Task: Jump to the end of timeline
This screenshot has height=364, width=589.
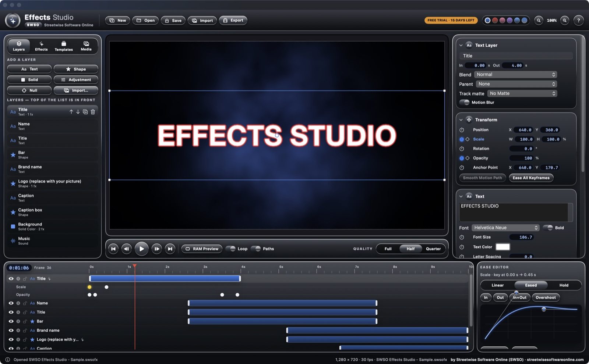Action: (x=170, y=249)
